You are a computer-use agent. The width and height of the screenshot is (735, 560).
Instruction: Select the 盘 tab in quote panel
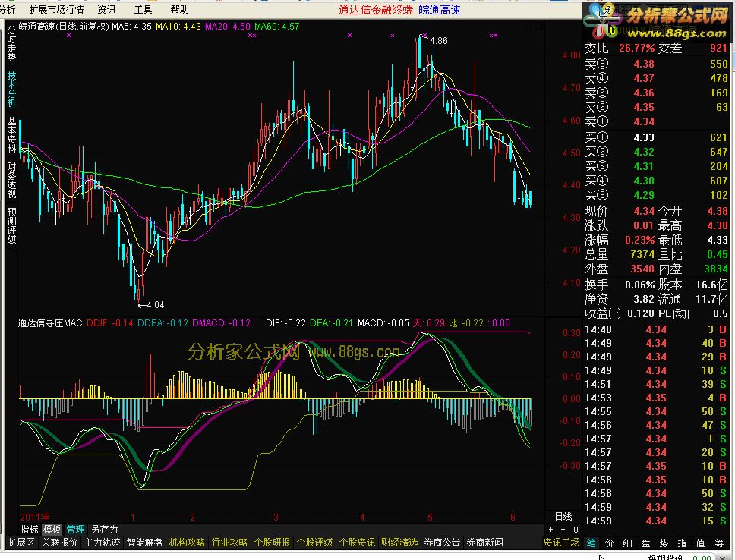646,543
